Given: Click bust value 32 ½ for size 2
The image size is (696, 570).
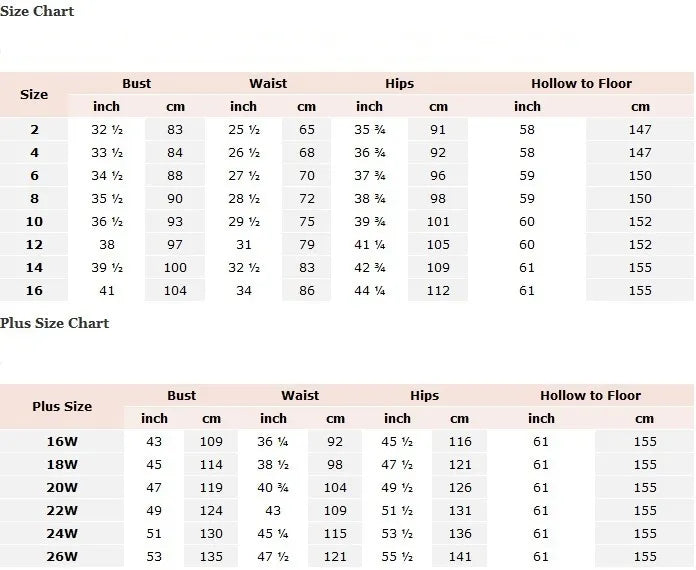Looking at the screenshot, I should [x=107, y=130].
